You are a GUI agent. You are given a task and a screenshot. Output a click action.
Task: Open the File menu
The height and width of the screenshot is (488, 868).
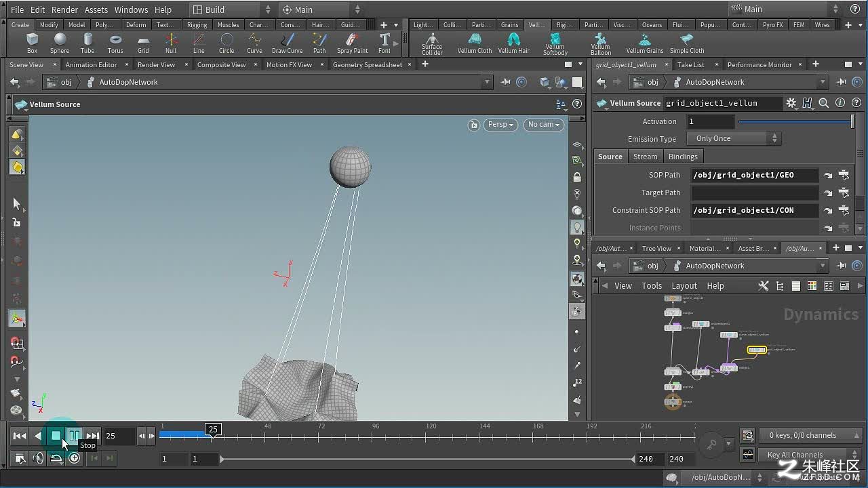pyautogui.click(x=17, y=9)
